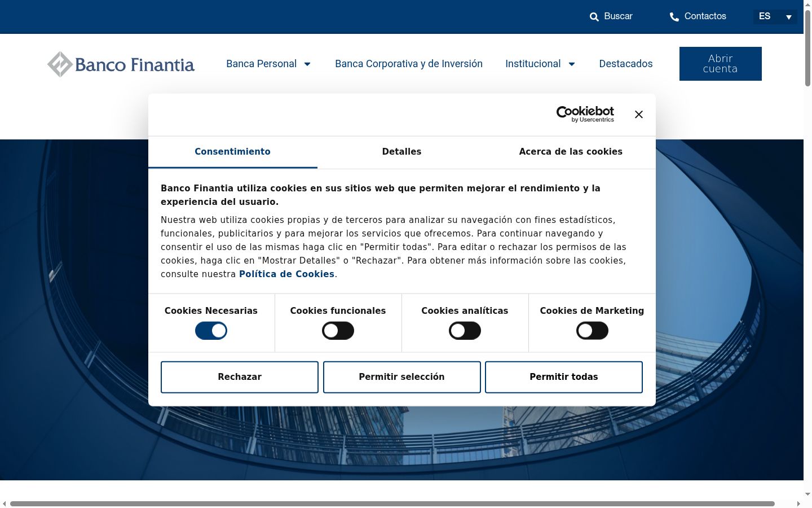Click the Permitir todas button
Image resolution: width=812 pixels, height=508 pixels.
(564, 377)
